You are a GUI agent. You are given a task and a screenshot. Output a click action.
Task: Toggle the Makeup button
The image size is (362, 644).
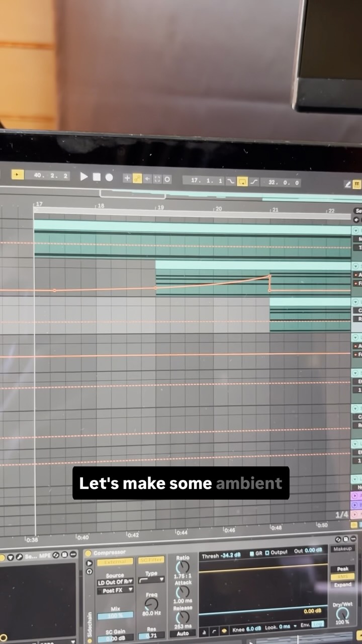point(342,548)
